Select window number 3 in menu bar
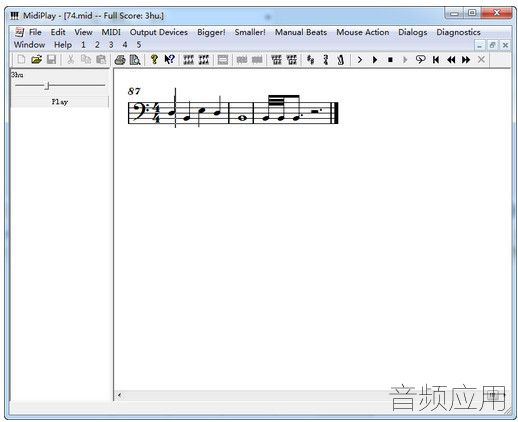This screenshot has width=518, height=422. click(x=111, y=45)
